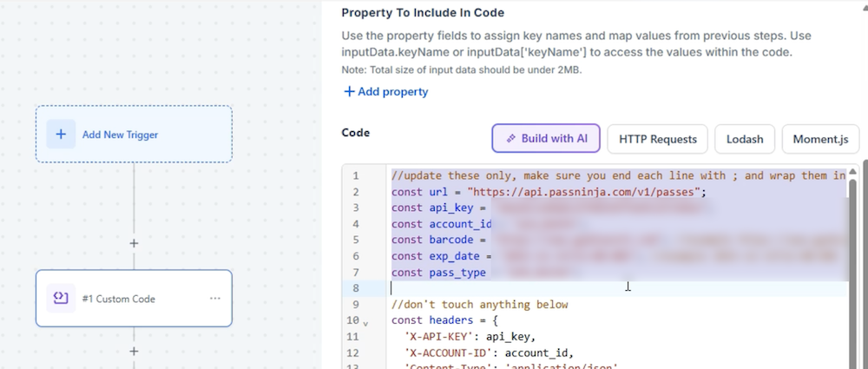Click the "don't touch anything below" comment
Screen dimensions: 868x369
[x=479, y=305]
